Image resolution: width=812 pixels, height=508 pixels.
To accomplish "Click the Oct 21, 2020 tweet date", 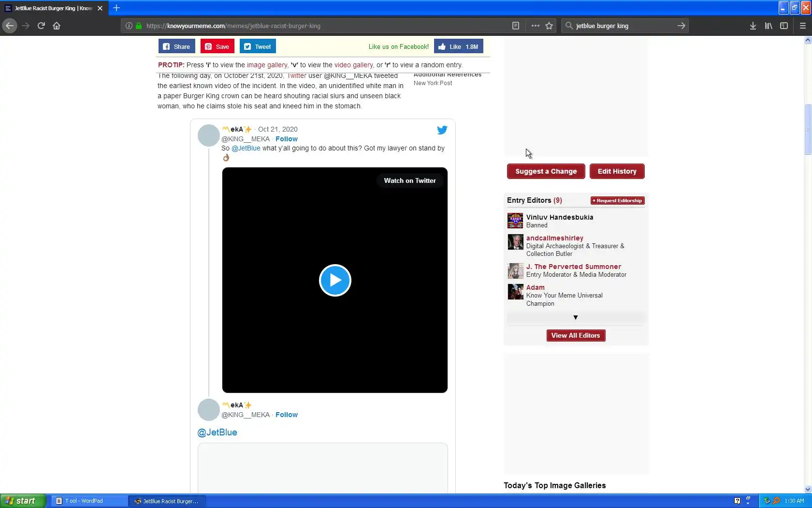I will click(x=277, y=129).
